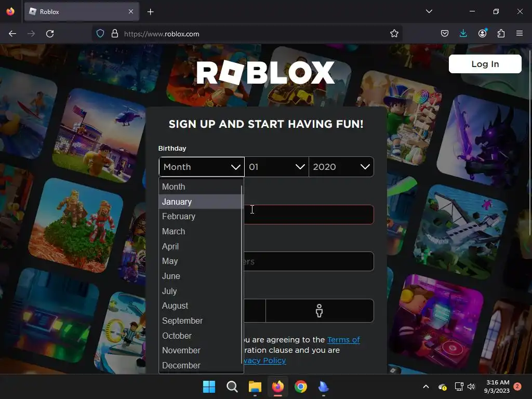
Task: Click the site security padlock icon
Action: (x=115, y=34)
